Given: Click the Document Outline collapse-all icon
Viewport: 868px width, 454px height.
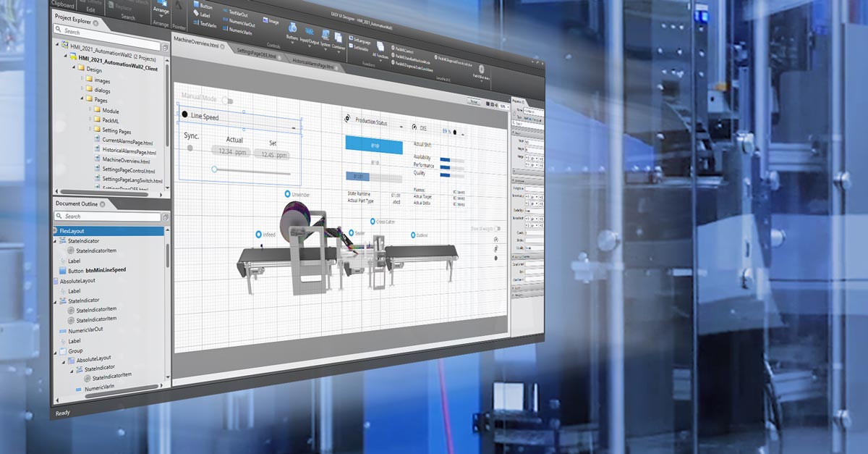Looking at the screenshot, I should coord(166,217).
